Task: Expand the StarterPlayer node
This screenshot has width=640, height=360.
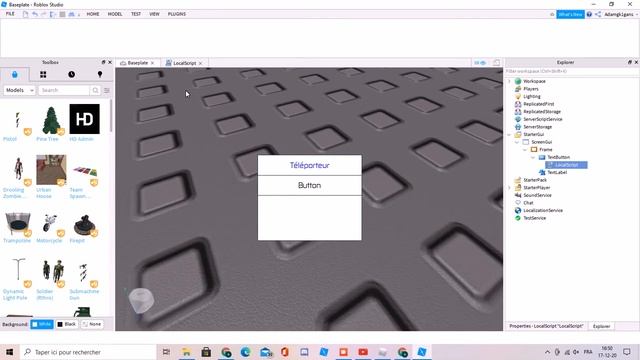Action: click(x=509, y=188)
